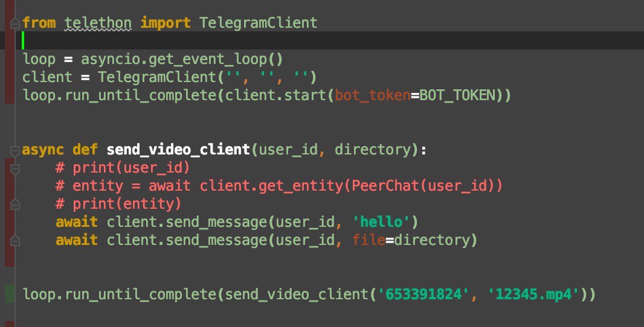The image size is (644, 327).
Task: Click the 'file' keyword argument
Action: [369, 240]
